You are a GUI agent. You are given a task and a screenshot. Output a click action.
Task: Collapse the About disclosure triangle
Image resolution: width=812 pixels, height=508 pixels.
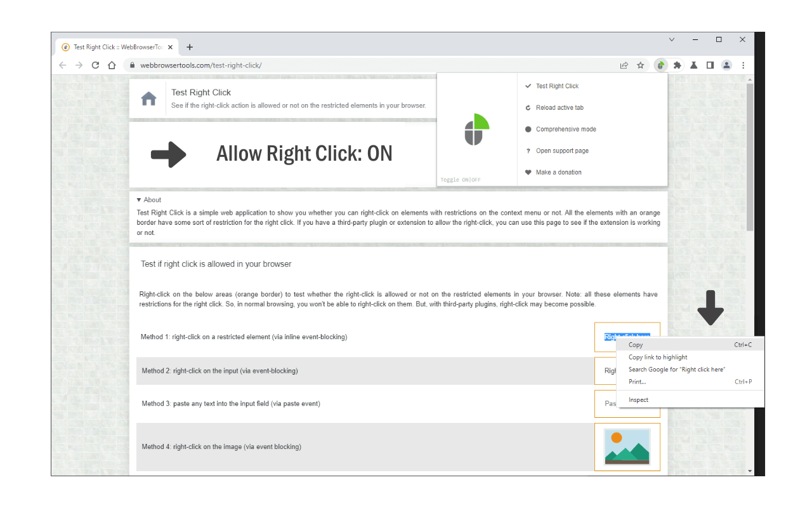coord(139,200)
